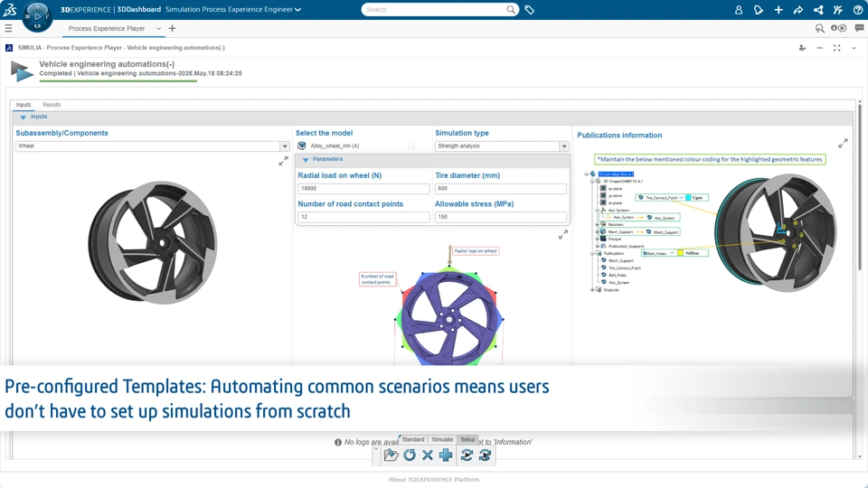Click the wheel rim 3D thumbnail
This screenshot has width=868, height=488.
click(x=153, y=242)
